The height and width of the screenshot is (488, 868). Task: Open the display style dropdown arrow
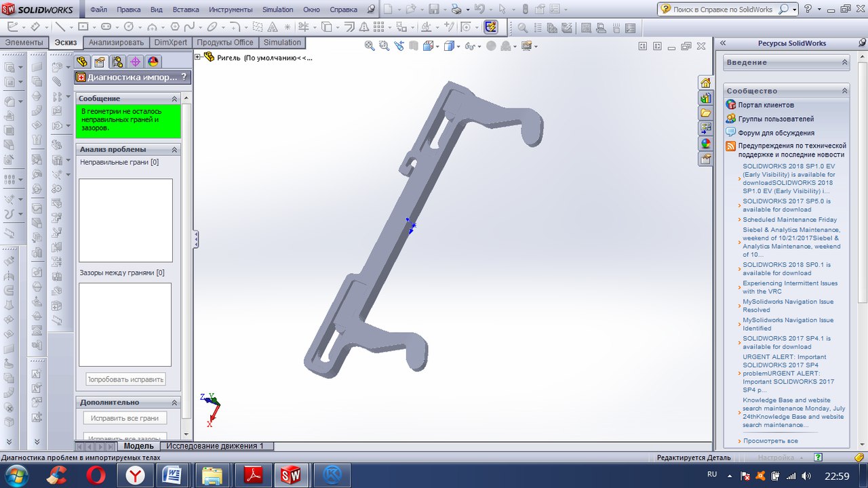pyautogui.click(x=457, y=47)
